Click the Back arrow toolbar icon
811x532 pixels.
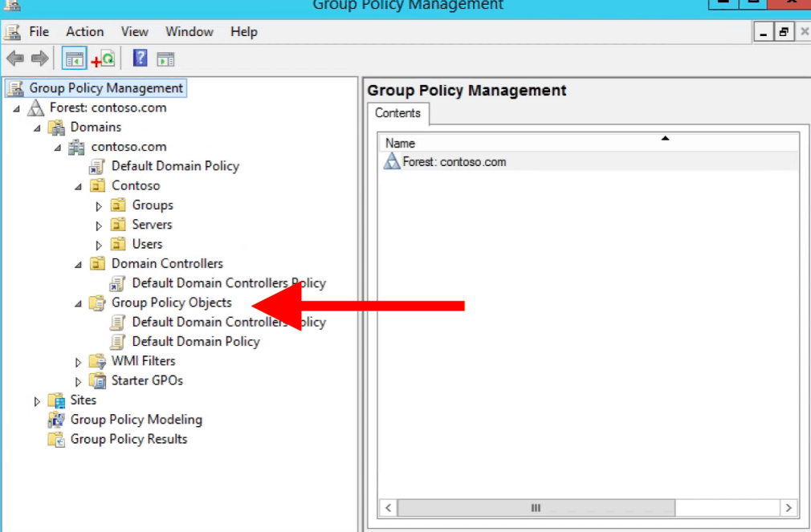[15, 59]
